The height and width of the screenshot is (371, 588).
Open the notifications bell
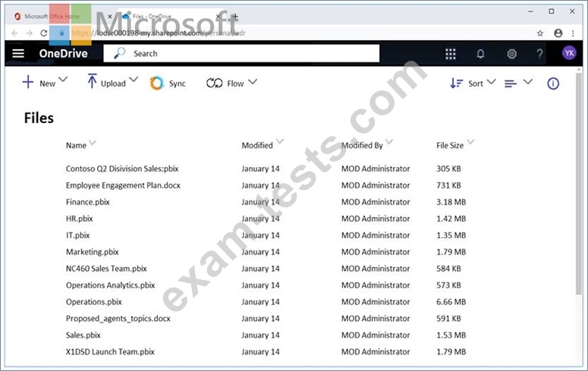click(x=480, y=54)
